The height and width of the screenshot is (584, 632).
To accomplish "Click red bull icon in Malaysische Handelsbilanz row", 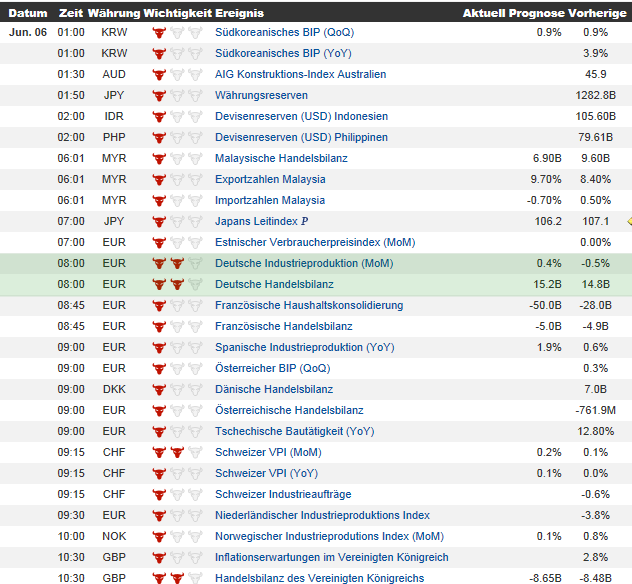I will [159, 158].
